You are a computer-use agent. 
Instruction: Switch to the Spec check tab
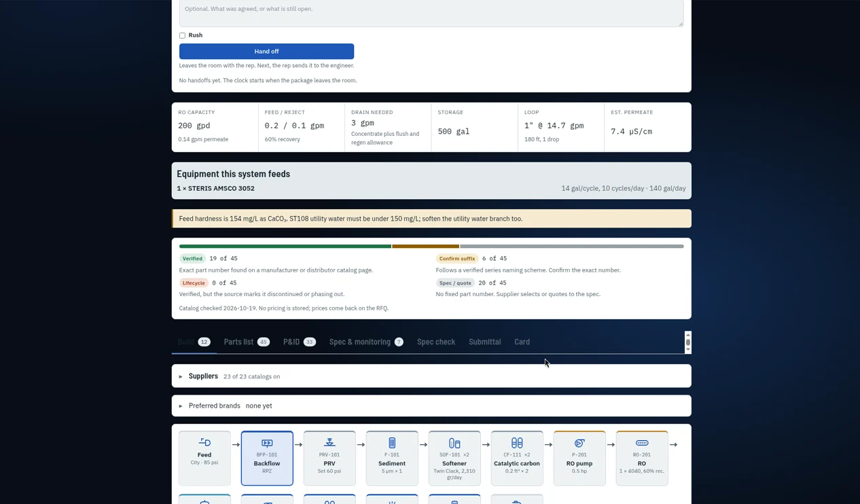coord(436,342)
